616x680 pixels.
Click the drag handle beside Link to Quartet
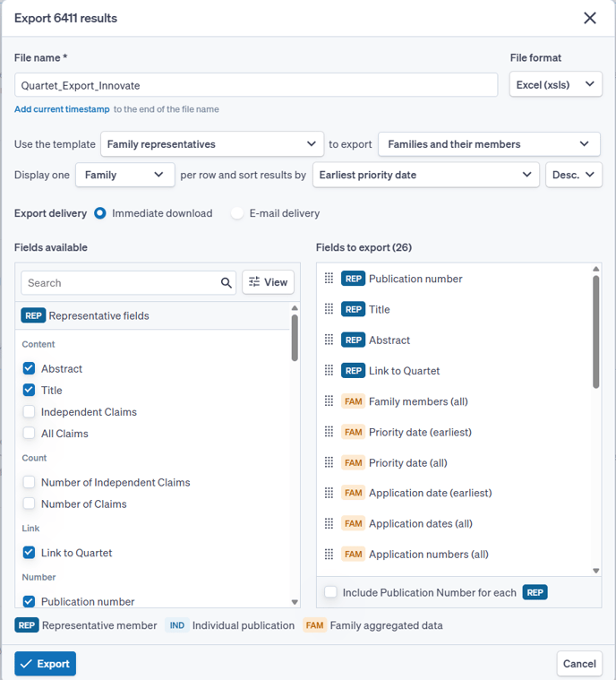[329, 371]
